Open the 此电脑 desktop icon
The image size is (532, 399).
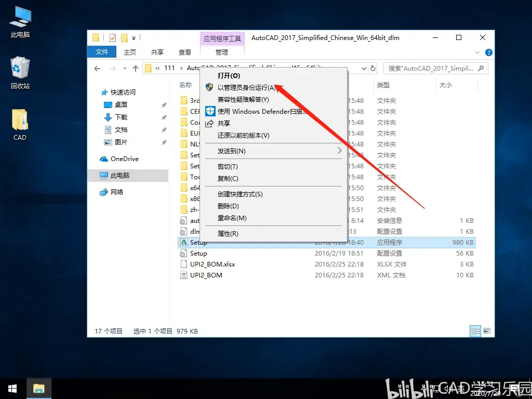pyautogui.click(x=20, y=22)
